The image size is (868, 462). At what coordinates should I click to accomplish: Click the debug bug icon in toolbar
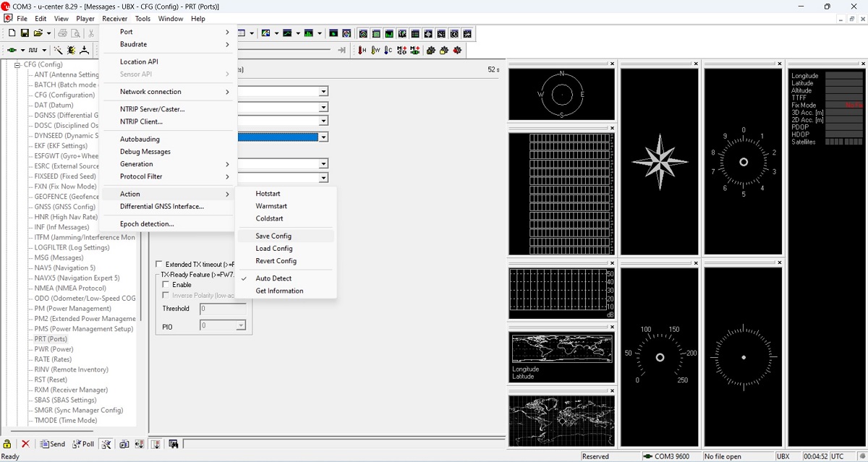point(71,50)
